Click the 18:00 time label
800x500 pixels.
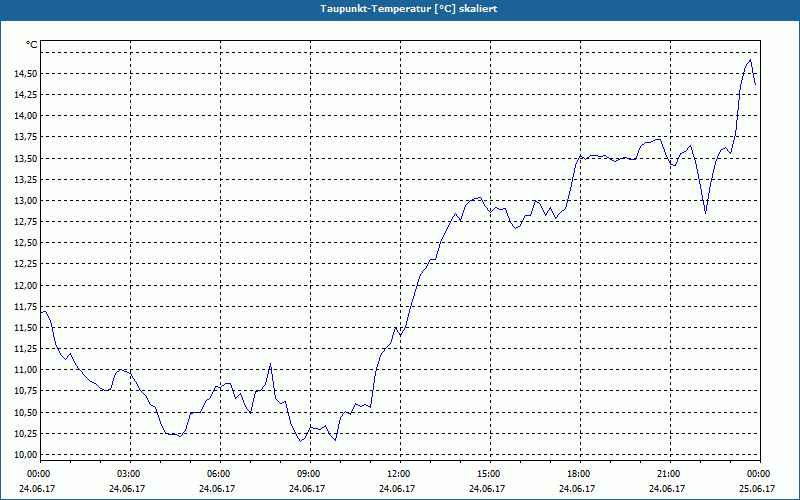581,474
